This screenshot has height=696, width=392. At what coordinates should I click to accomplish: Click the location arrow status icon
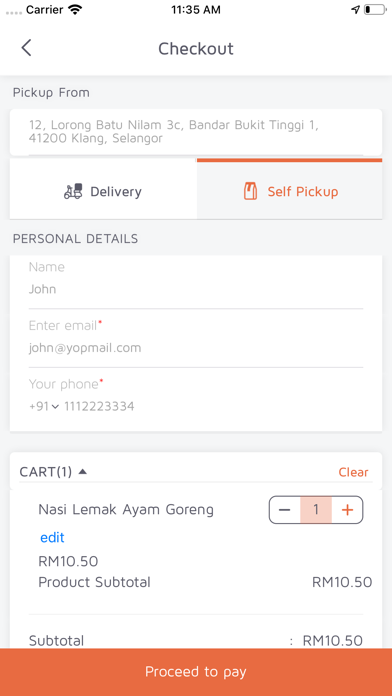tap(356, 10)
